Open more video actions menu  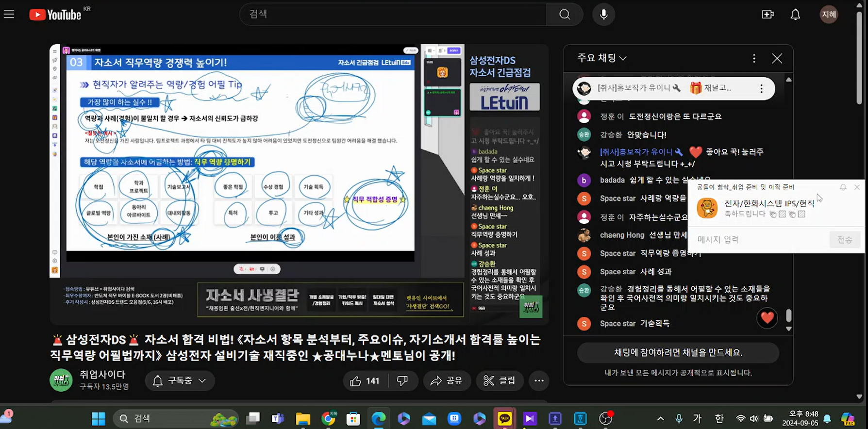pyautogui.click(x=539, y=381)
